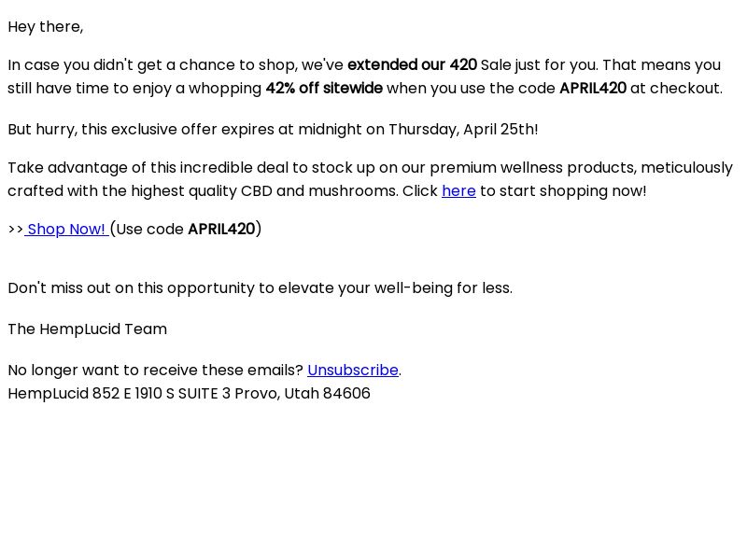The width and height of the screenshot is (747, 560).
Task: Click the '>>' arrows before Shop Now
Action: pyautogui.click(x=16, y=229)
